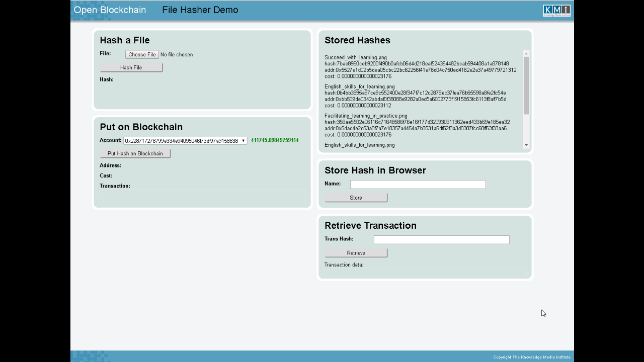Click the KMi logo icon
The image size is (644, 362).
(556, 11)
